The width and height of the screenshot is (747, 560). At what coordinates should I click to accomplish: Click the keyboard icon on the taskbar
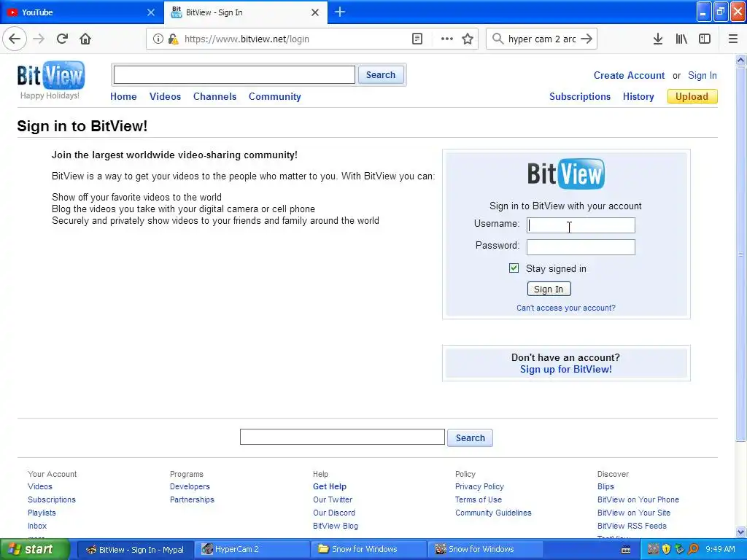point(626,550)
